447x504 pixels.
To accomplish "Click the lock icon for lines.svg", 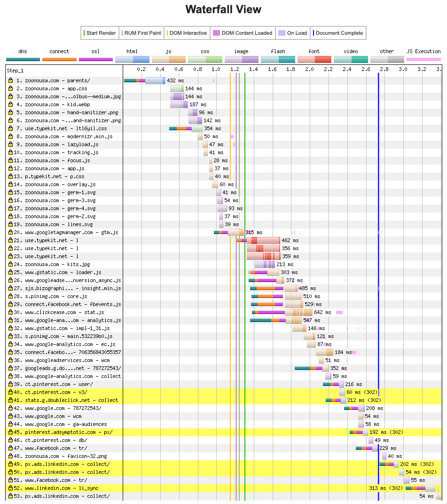I will click(11, 224).
